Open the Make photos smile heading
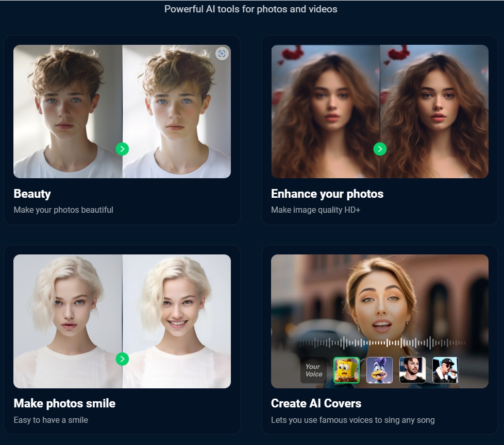Image resolution: width=504 pixels, height=445 pixels. click(64, 403)
